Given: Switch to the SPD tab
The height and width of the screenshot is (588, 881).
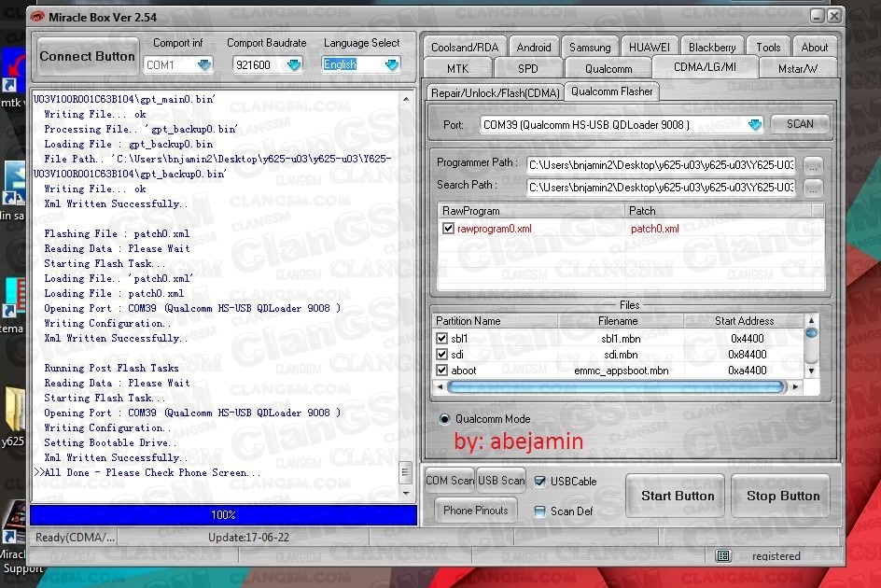Looking at the screenshot, I should (527, 68).
